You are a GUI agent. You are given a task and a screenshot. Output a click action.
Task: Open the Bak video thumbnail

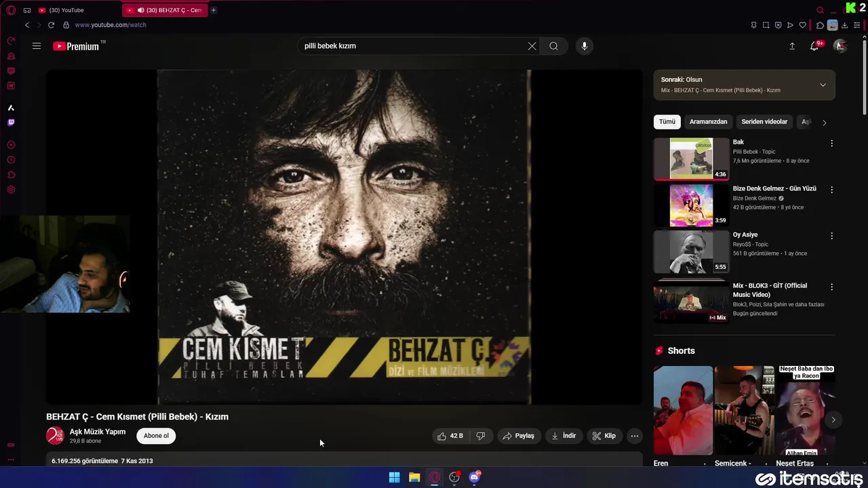(x=691, y=159)
